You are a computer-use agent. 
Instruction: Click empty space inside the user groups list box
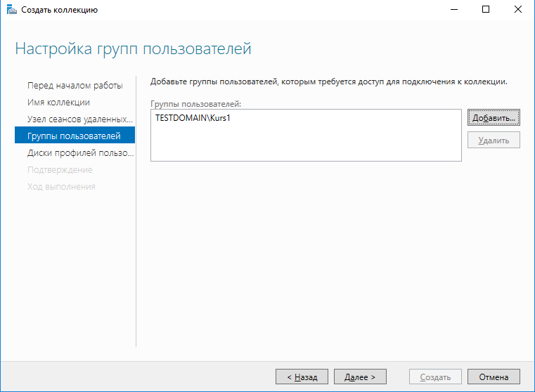[306, 144]
